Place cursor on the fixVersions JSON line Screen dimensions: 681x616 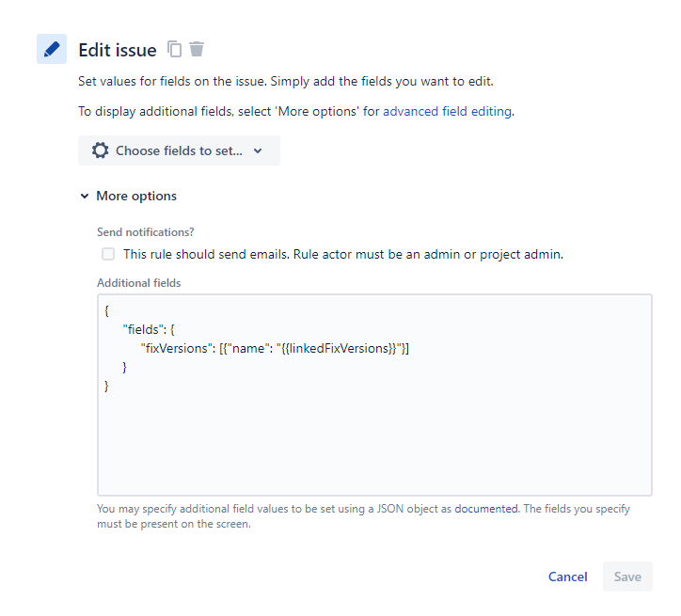[x=275, y=349]
